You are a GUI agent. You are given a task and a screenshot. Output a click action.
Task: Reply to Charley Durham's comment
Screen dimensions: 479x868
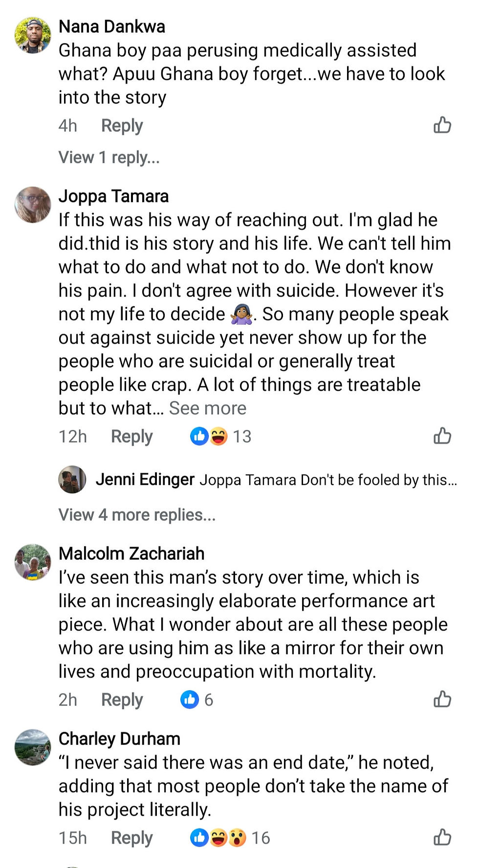coord(131,838)
